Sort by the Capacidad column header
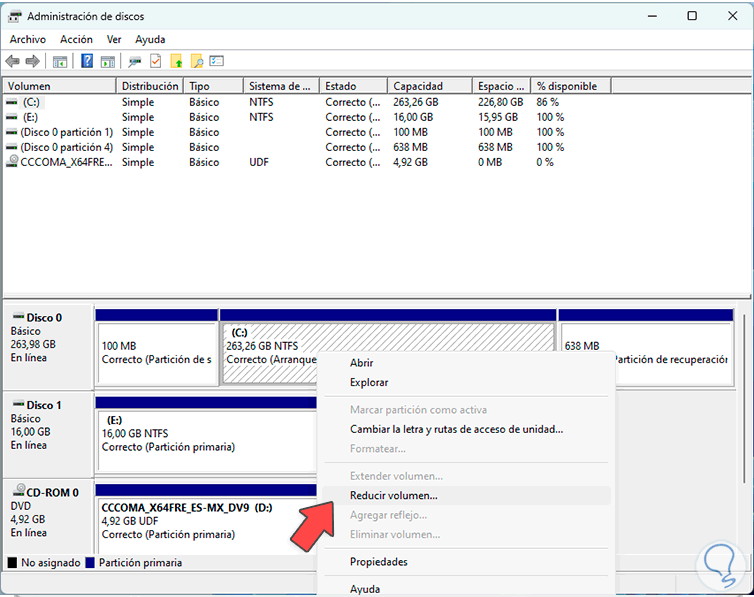Screen dimensions: 754x597 coord(430,86)
